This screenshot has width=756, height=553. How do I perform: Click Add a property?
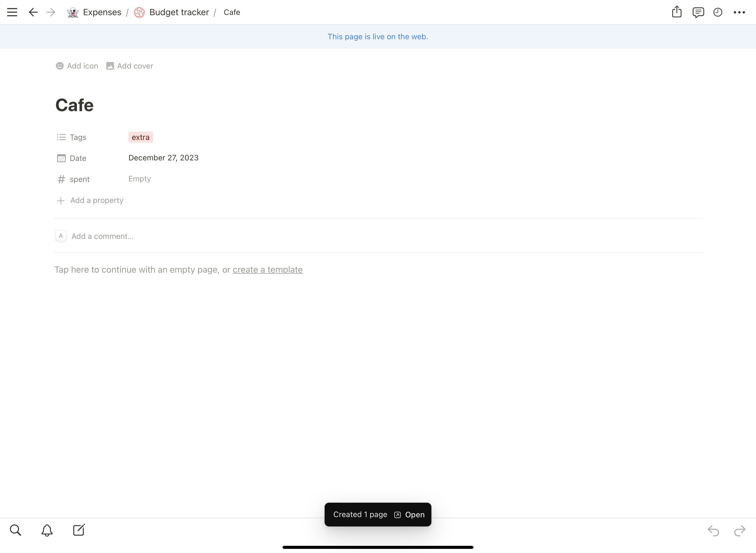[x=97, y=200]
